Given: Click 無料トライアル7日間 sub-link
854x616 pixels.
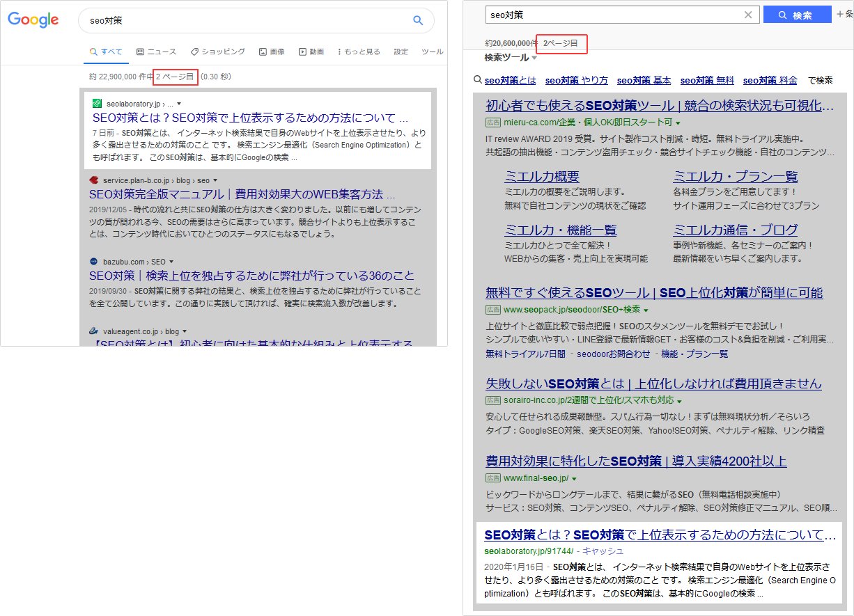Looking at the screenshot, I should (526, 354).
